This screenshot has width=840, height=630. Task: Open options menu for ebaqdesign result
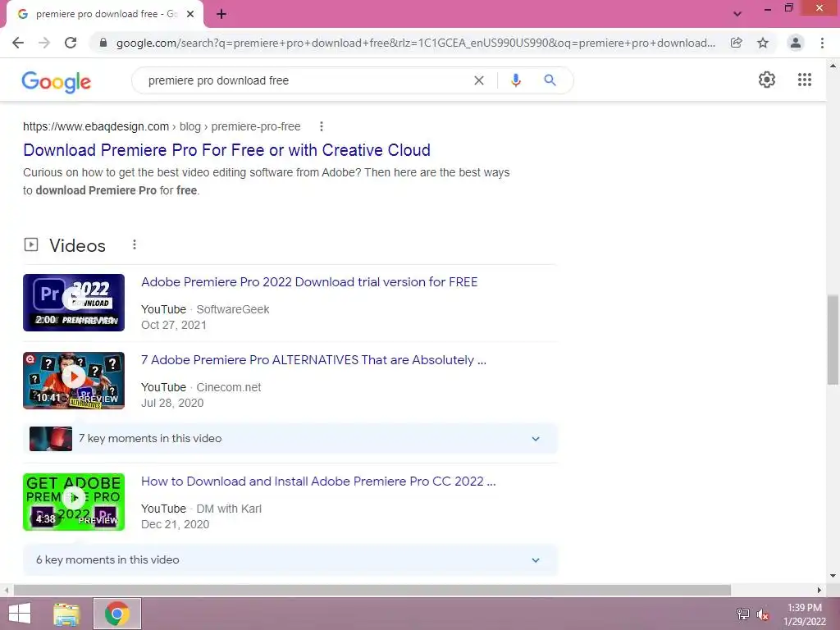point(322,126)
